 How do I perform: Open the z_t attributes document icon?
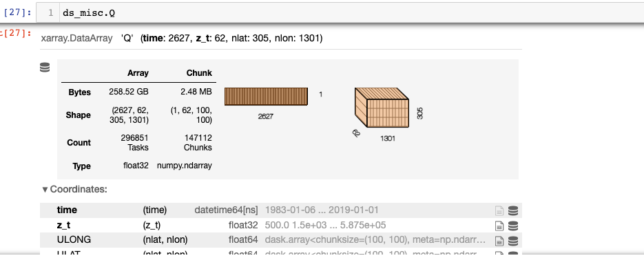point(499,226)
